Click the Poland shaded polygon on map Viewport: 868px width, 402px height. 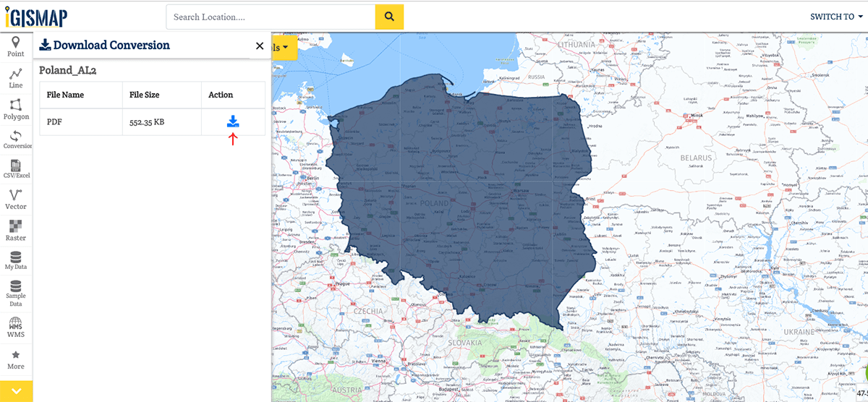coord(463,202)
